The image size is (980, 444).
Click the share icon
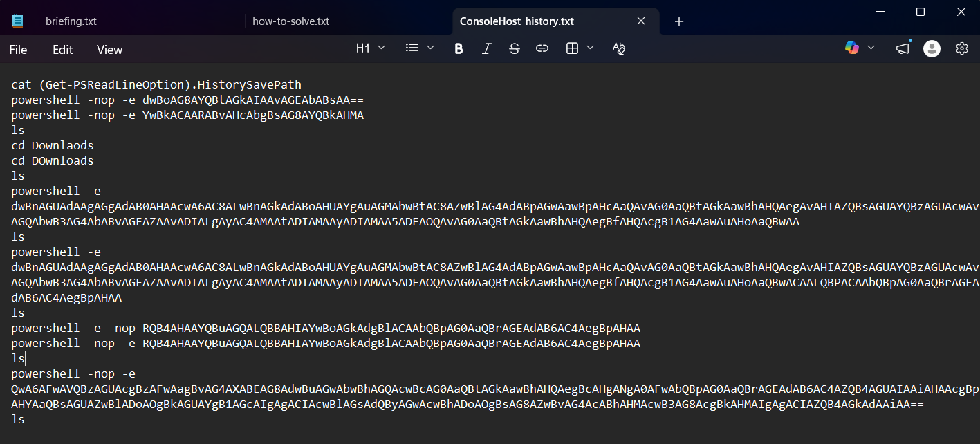(902, 48)
